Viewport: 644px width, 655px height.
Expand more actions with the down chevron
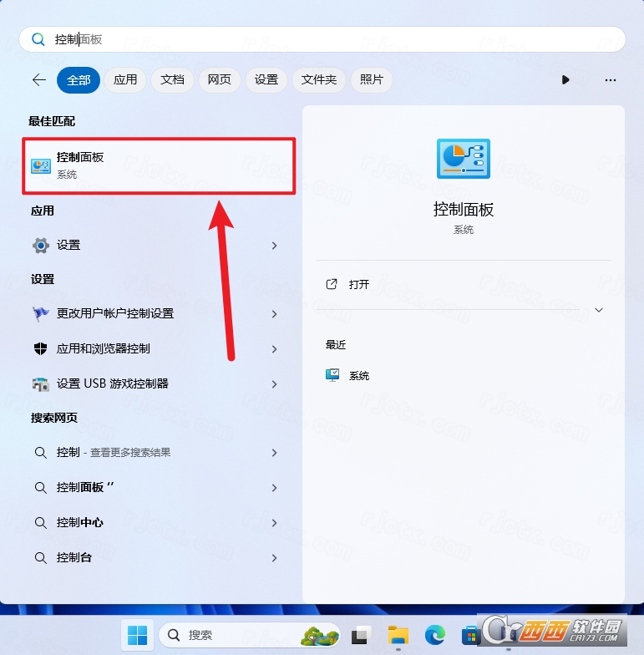pyautogui.click(x=599, y=310)
